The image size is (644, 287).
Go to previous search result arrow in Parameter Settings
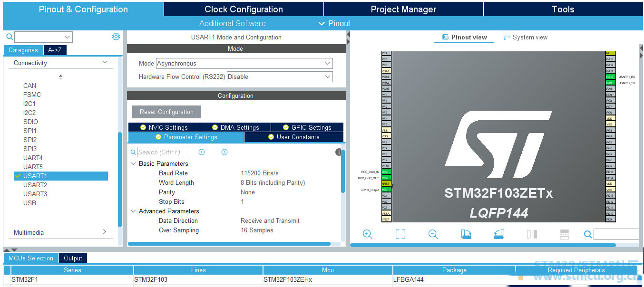pyautogui.click(x=202, y=152)
